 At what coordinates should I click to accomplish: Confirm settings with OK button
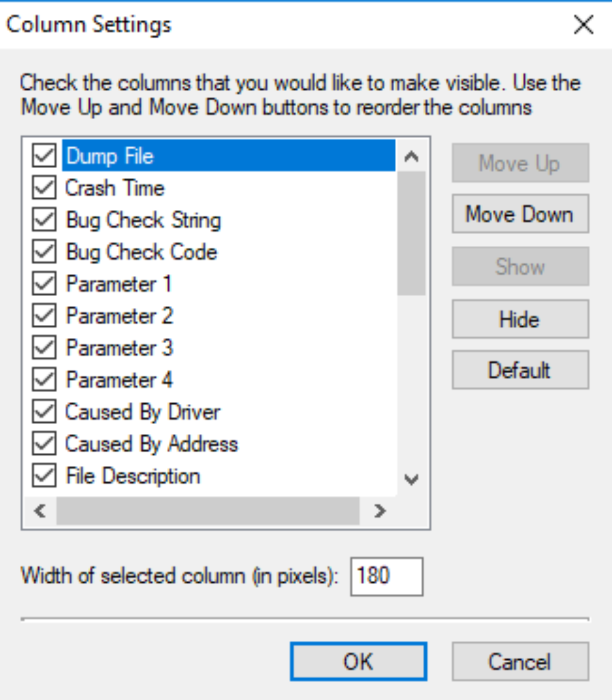pyautogui.click(x=359, y=661)
